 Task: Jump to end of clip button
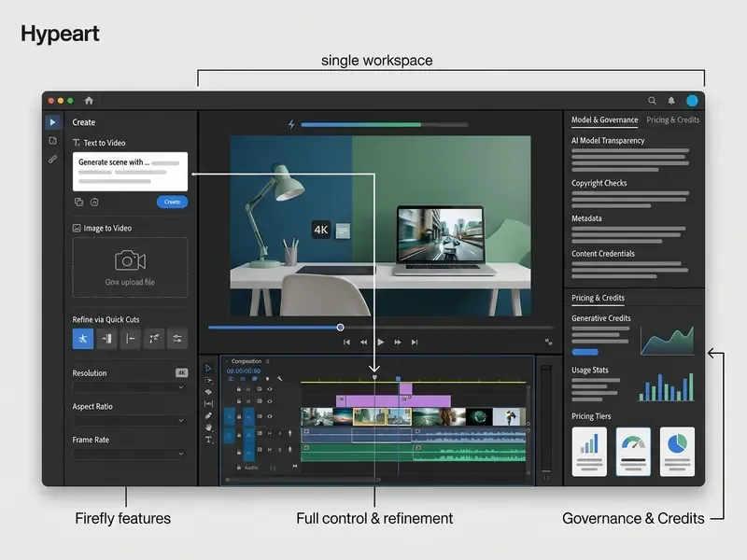[415, 342]
